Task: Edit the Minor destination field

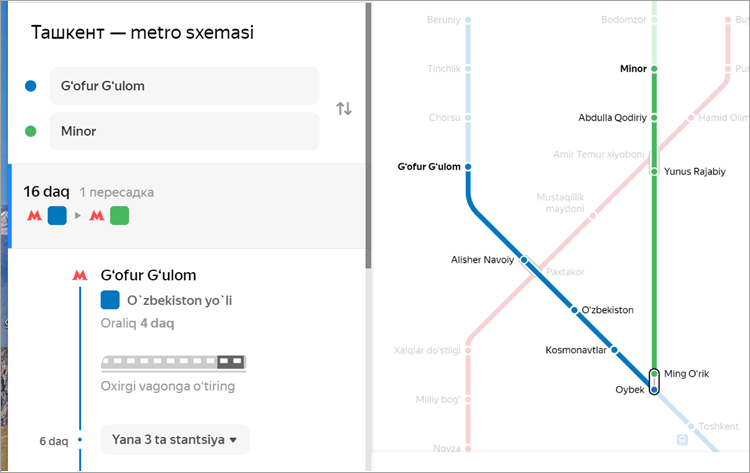Action: 184,131
